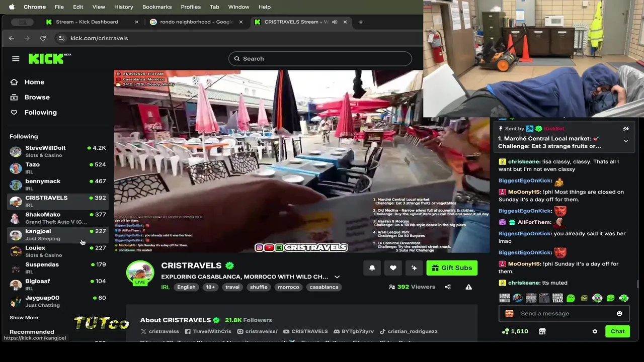Click the Kick search box
Screen dimensions: 644x362
pos(320,59)
